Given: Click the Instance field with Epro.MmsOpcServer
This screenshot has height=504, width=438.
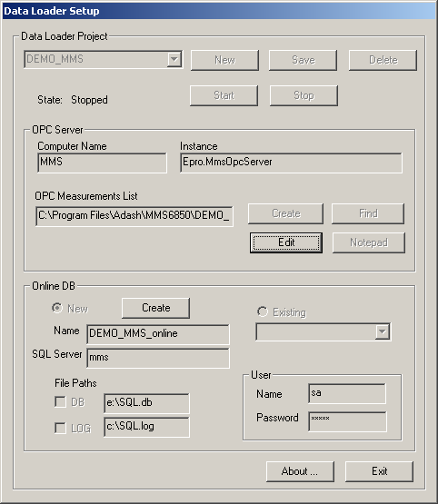Looking at the screenshot, I should point(291,163).
